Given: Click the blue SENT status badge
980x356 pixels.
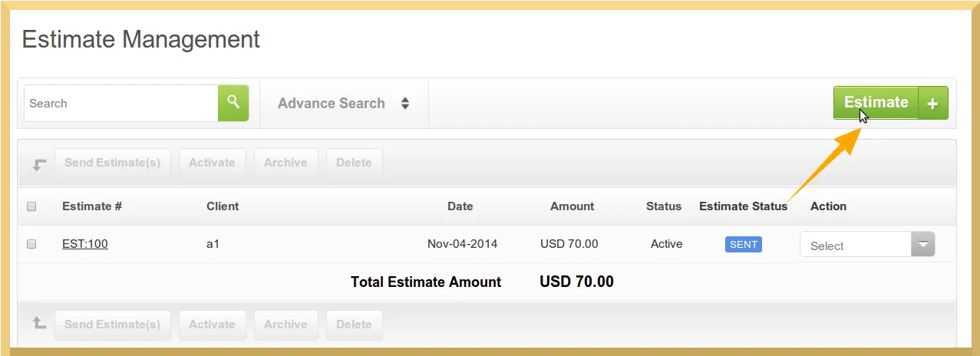Looking at the screenshot, I should 744,244.
